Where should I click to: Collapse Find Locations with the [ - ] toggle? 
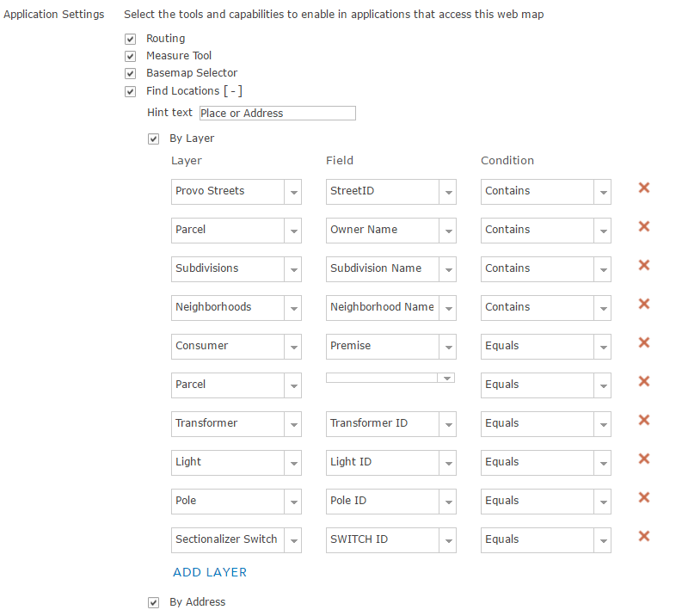coord(233,91)
